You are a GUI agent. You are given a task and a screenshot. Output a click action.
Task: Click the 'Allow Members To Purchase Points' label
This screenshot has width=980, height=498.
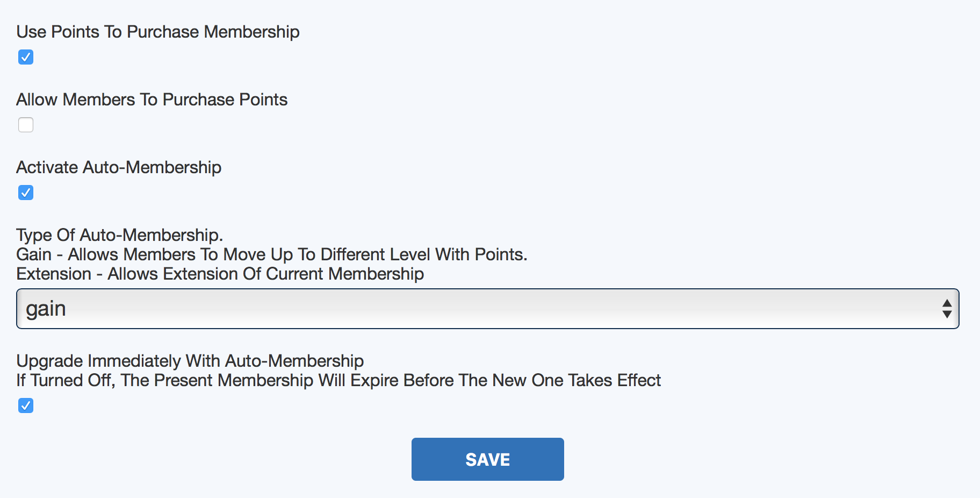click(x=152, y=99)
